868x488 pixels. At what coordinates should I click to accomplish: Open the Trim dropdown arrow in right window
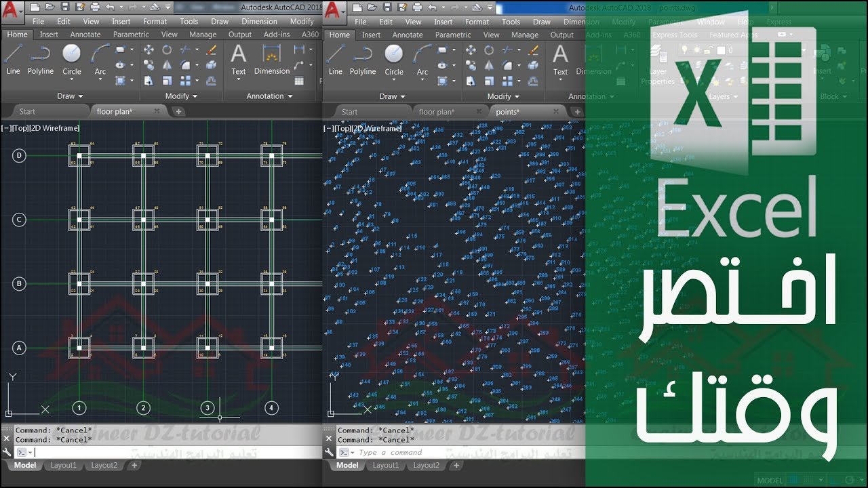click(x=519, y=50)
